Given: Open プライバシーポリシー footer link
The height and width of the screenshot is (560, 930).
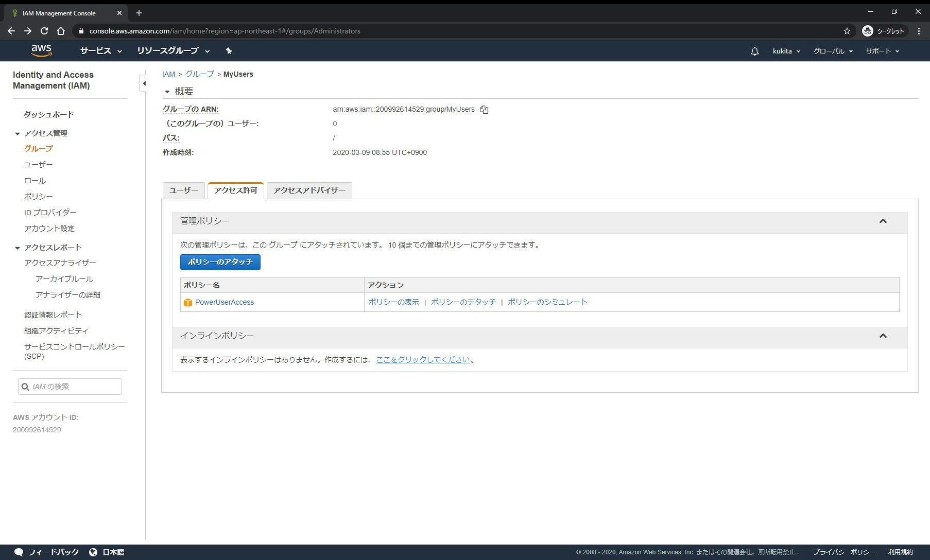Looking at the screenshot, I should [844, 552].
